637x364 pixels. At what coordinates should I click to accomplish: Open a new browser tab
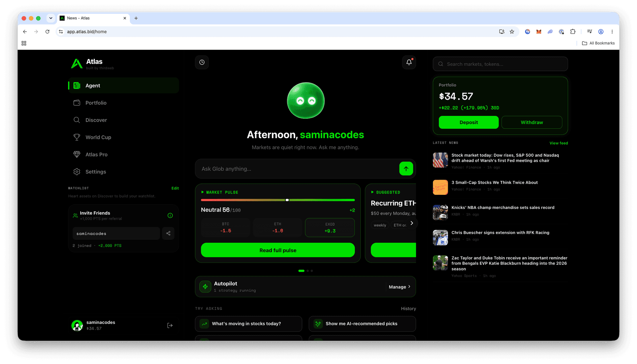point(136,18)
